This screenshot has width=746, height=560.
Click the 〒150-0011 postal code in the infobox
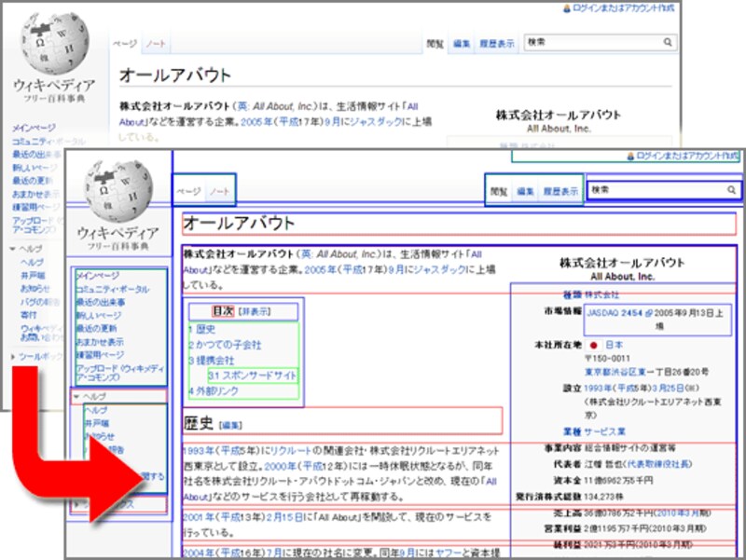(x=608, y=359)
